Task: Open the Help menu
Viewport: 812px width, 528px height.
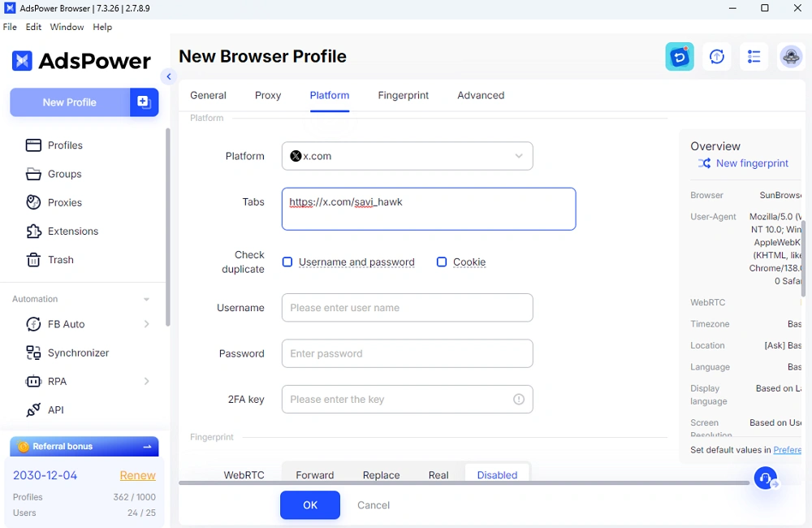Action: 102,27
